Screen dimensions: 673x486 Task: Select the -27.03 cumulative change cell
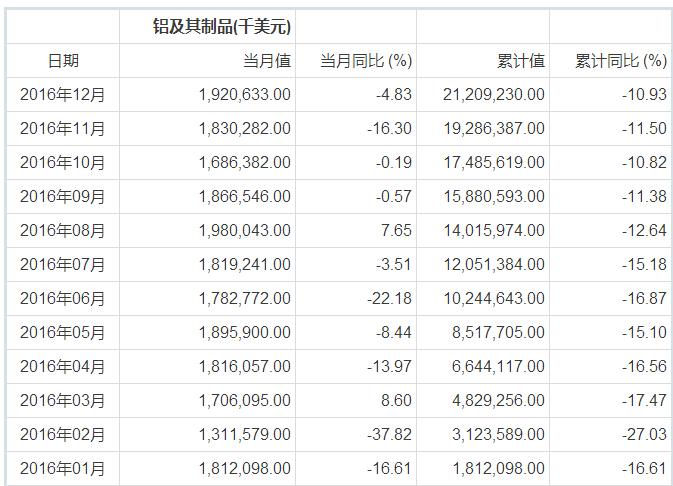644,434
